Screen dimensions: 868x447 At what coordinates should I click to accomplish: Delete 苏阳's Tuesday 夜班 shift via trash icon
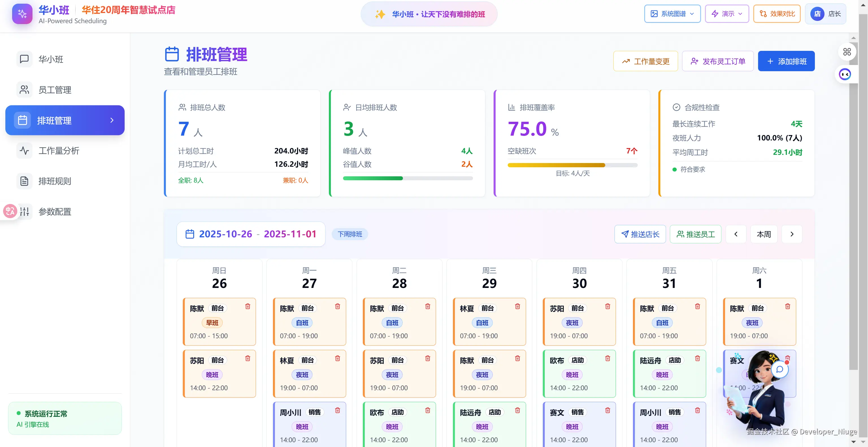point(428,358)
